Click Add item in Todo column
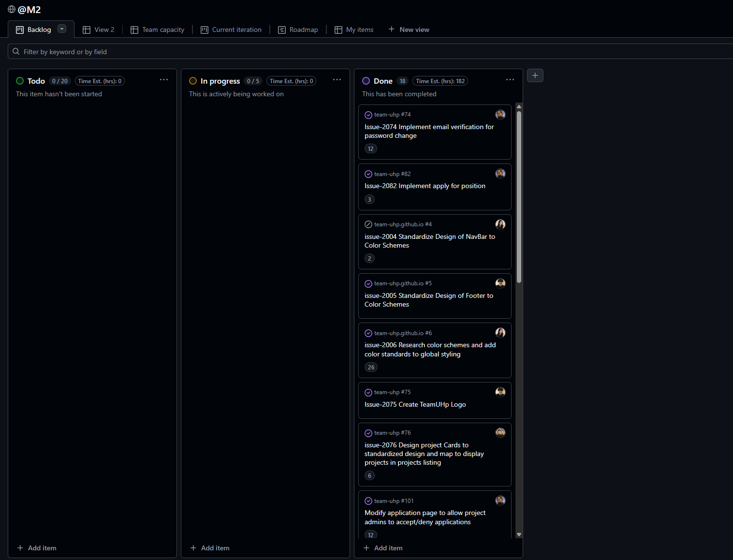The width and height of the screenshot is (733, 560). tap(37, 548)
